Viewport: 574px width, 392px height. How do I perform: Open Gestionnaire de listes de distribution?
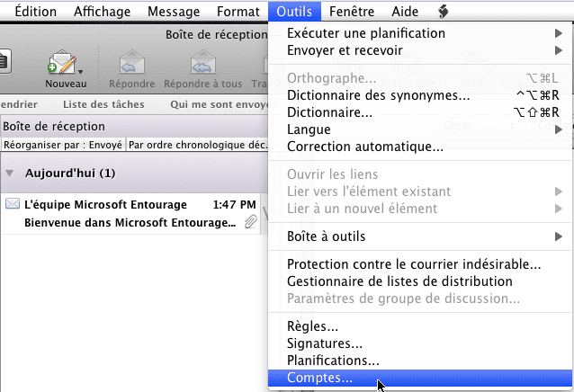[420, 281]
